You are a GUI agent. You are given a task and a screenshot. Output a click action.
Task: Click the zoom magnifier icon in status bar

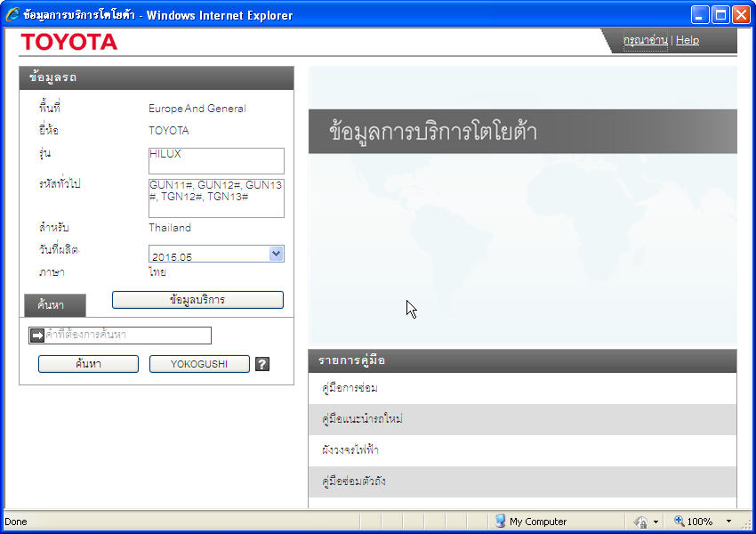(679, 521)
